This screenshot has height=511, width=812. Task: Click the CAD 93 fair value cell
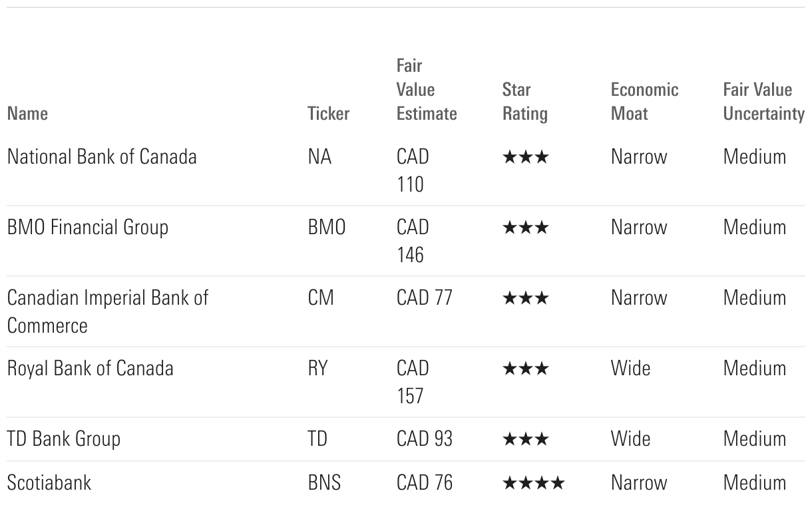point(424,439)
